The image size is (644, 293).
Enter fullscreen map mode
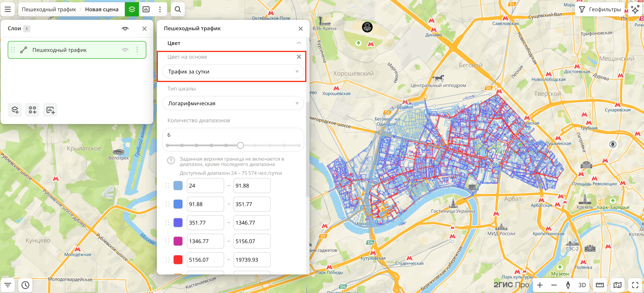635,285
